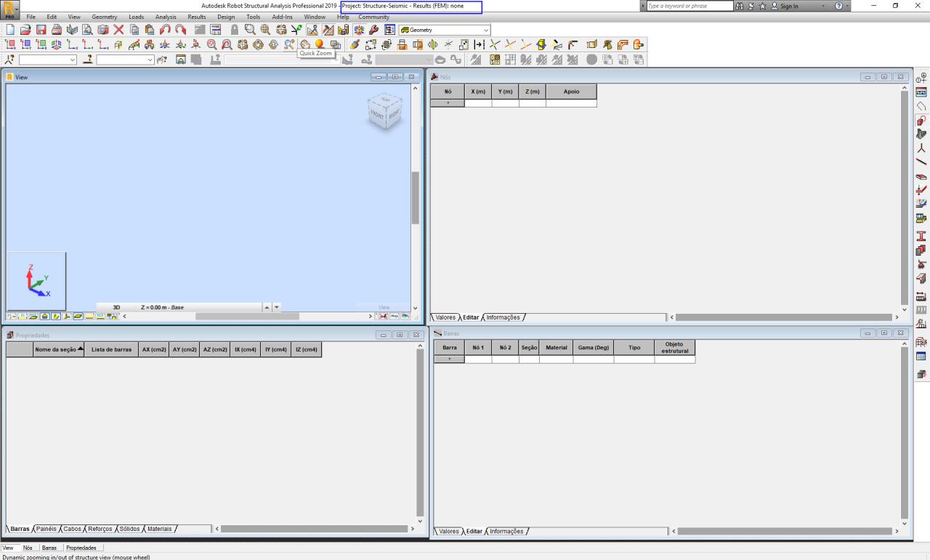Click the I-beam section icon in right toolbar
The height and width of the screenshot is (560, 930).
921,235
